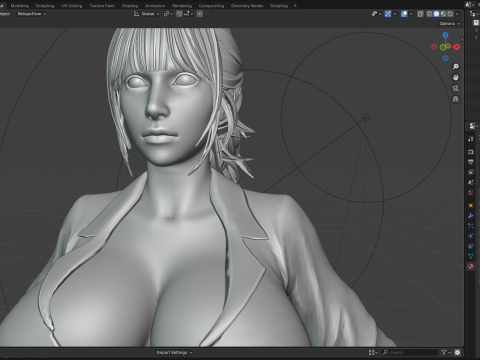Open the viewport shading options dropdown
Screen dimensions: 480x360
coord(457,14)
